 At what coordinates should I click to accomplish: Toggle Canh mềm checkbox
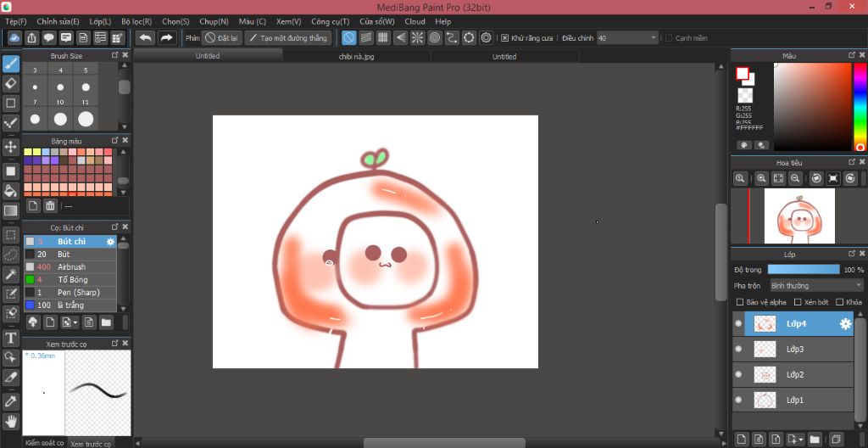click(x=669, y=38)
